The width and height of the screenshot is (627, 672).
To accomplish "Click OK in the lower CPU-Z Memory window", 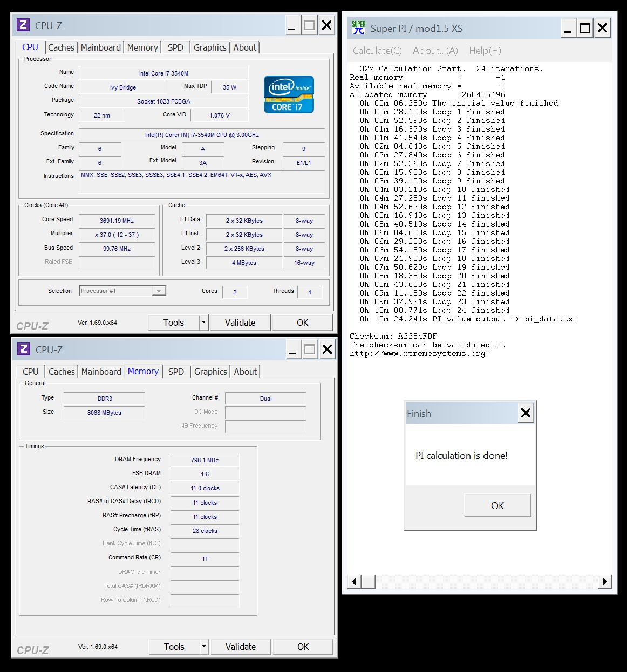I will click(x=303, y=647).
